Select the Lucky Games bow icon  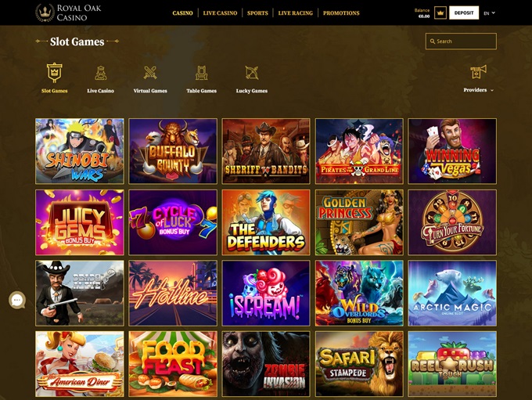[252, 73]
